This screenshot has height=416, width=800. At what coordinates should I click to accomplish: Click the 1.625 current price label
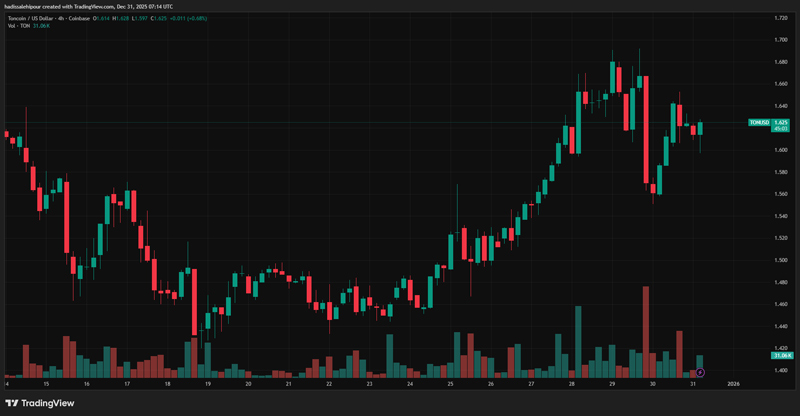pyautogui.click(x=781, y=123)
